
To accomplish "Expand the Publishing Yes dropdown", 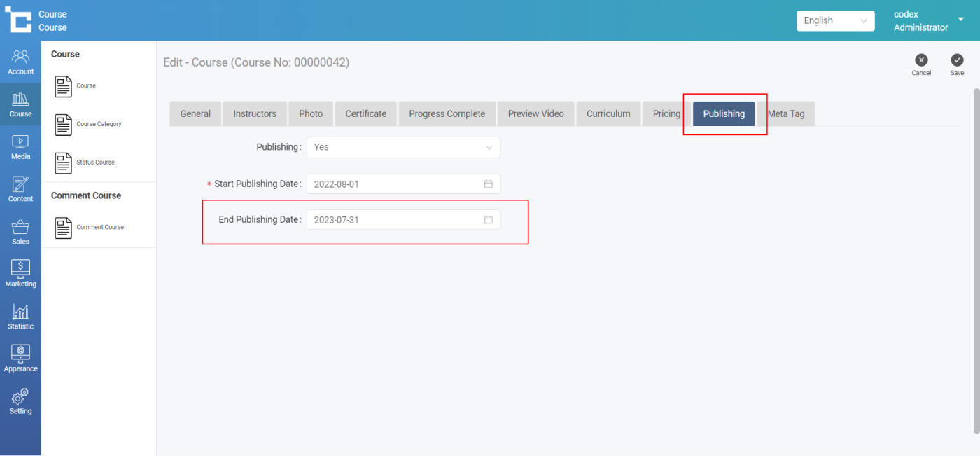I will pyautogui.click(x=403, y=148).
